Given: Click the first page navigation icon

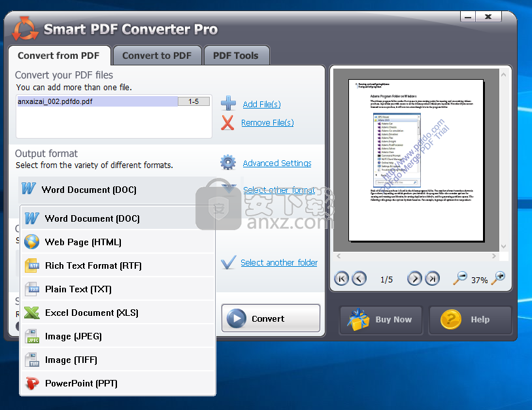Looking at the screenshot, I should (x=341, y=279).
